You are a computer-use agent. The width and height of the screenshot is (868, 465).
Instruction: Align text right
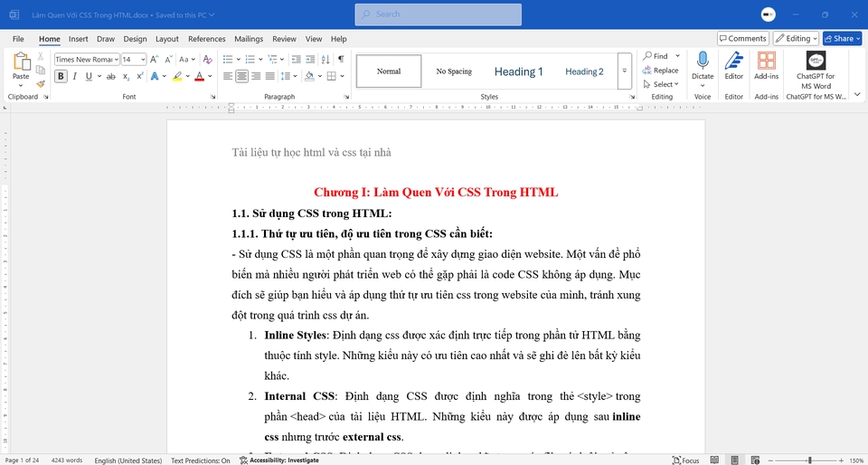point(256,76)
